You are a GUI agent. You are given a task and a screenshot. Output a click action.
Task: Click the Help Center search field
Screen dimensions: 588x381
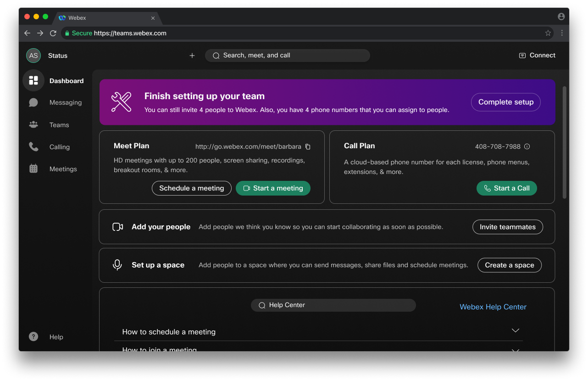coord(333,305)
